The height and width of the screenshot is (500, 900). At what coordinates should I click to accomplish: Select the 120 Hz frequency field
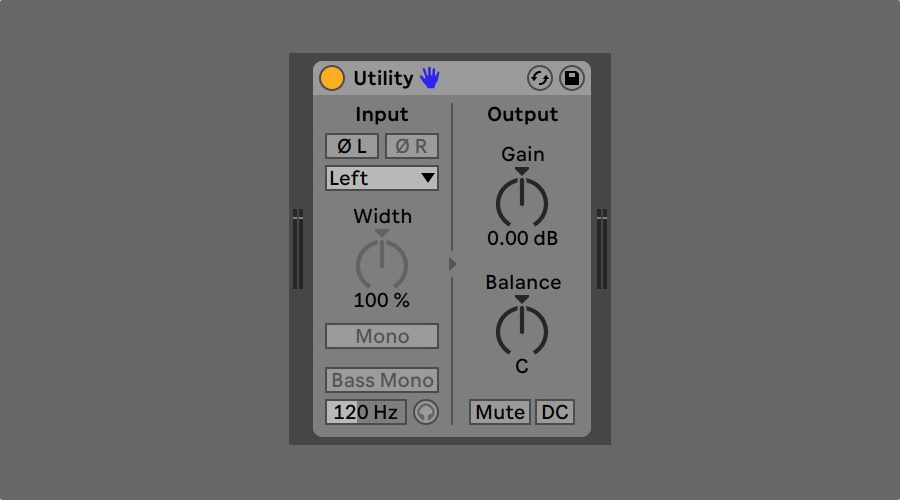[366, 412]
